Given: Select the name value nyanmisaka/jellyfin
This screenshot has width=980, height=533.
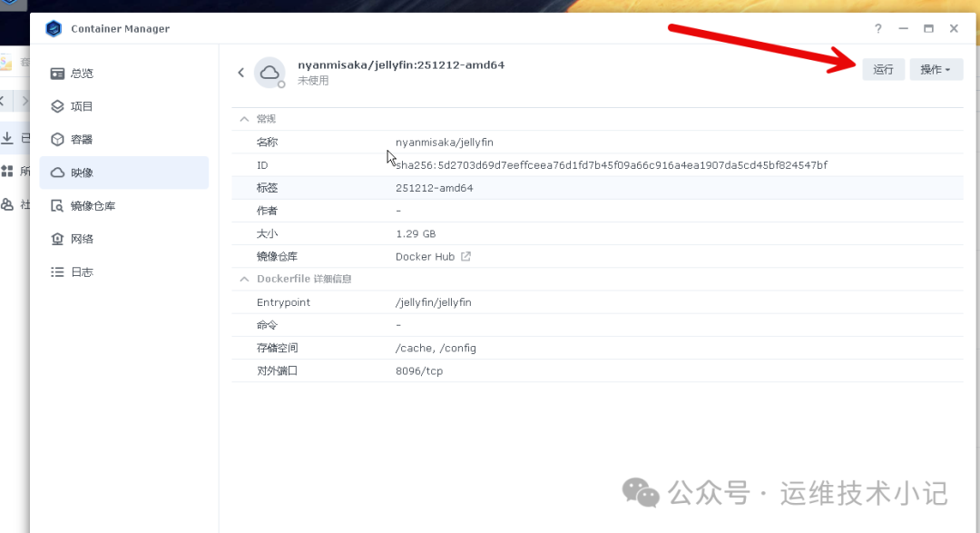Looking at the screenshot, I should point(445,143).
